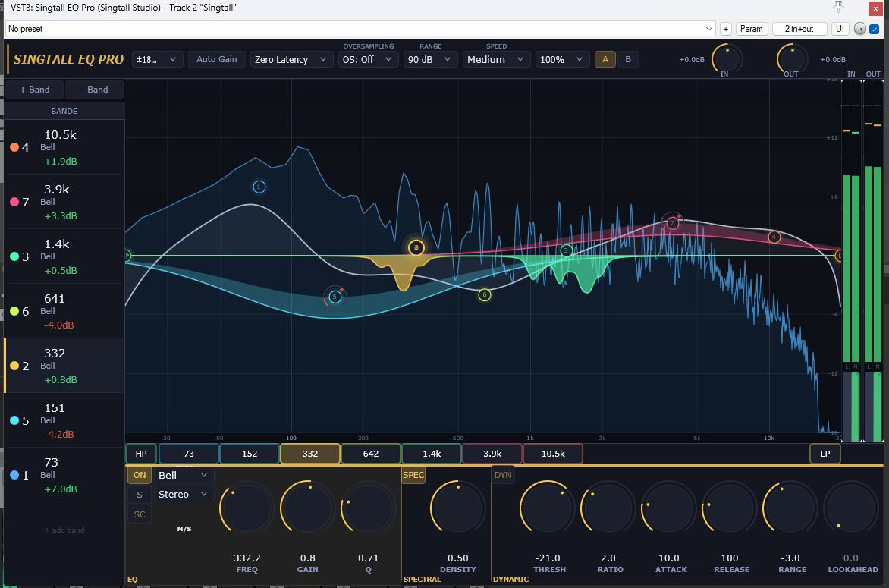Click the + add band link

(64, 530)
